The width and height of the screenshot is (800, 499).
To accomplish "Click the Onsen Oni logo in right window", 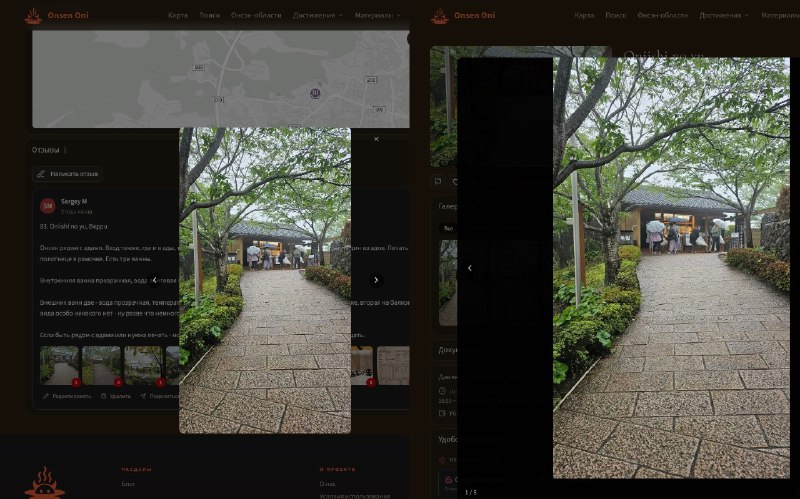I will point(463,15).
